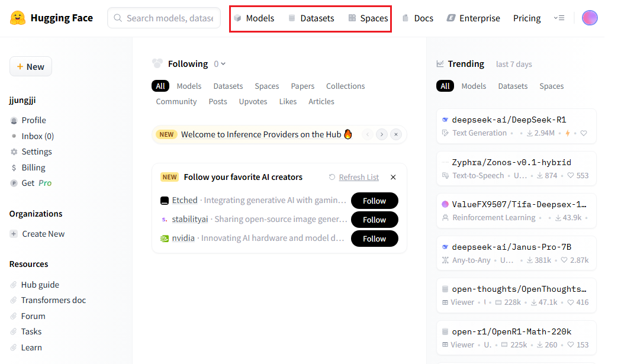Viewport: 634px width, 364px height.
Task: Open Models in the top navigation
Action: tap(255, 18)
